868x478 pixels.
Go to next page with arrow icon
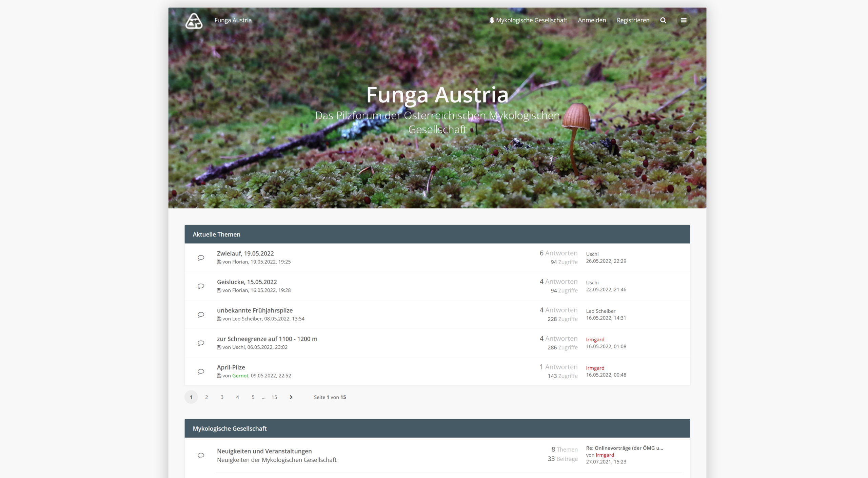click(291, 397)
